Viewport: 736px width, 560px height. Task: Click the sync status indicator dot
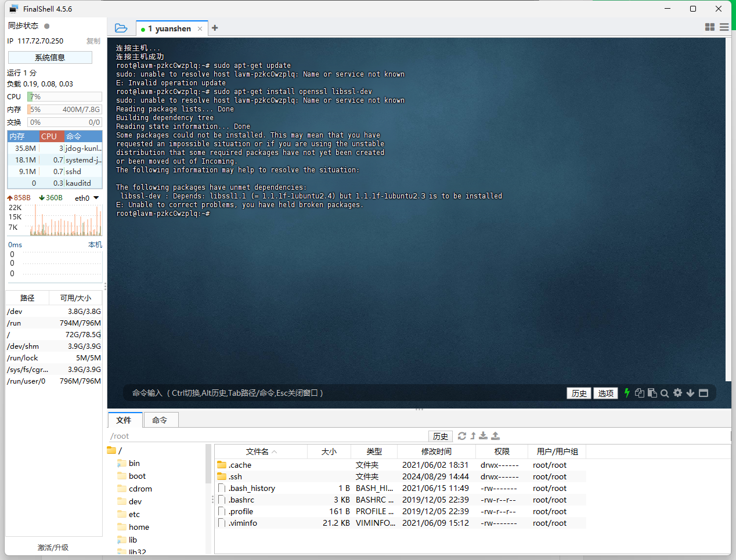tap(47, 26)
